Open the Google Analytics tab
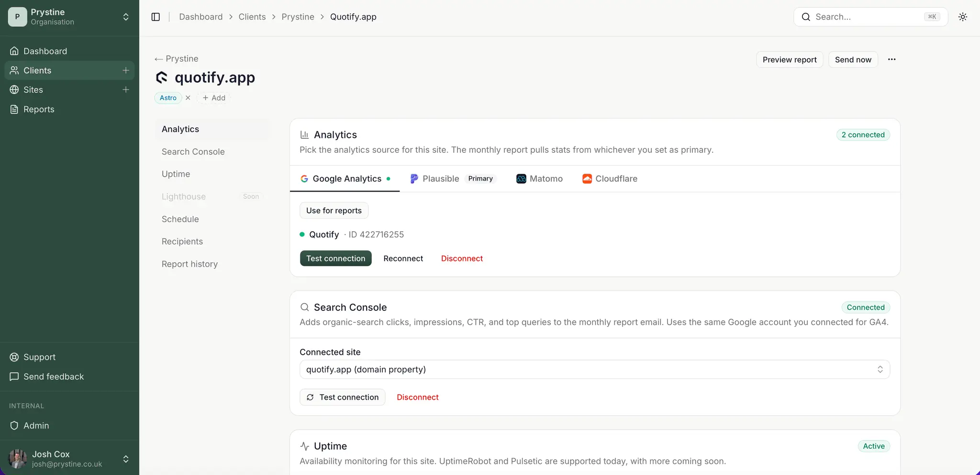 coord(345,179)
